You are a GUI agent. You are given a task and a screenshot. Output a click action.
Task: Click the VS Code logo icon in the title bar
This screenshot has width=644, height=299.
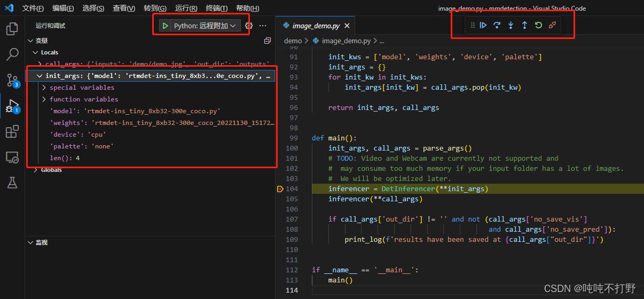(9, 8)
